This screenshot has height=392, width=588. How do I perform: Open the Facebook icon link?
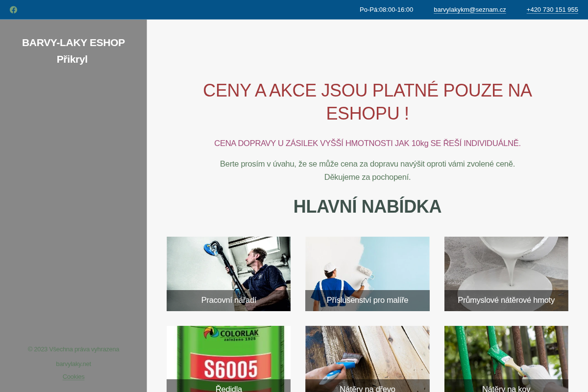coord(13,10)
